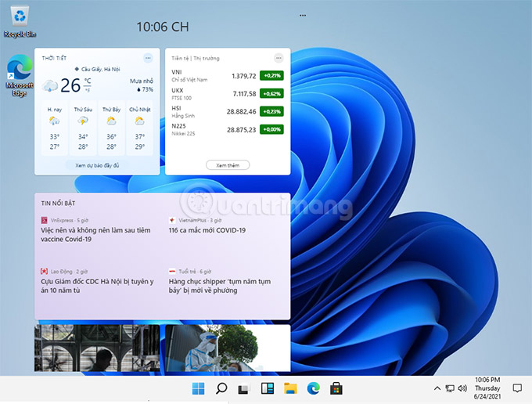Open the taskbar clock 10:06 PM
Image resolution: width=532 pixels, height=404 pixels.
(487, 388)
